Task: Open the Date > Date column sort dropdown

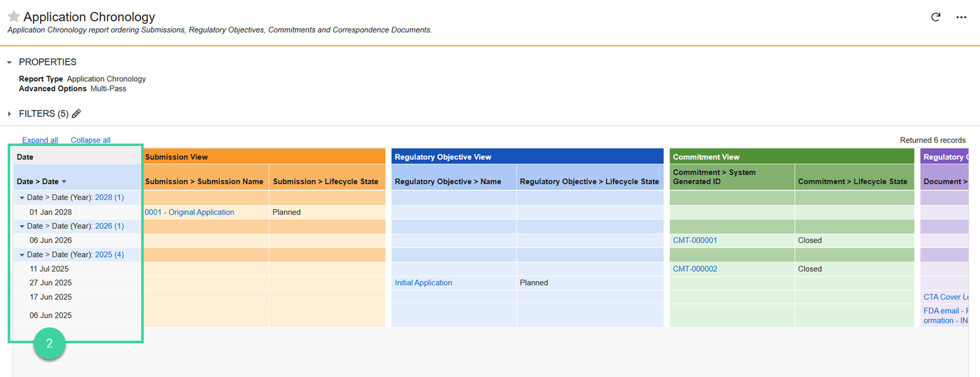Action: (64, 182)
